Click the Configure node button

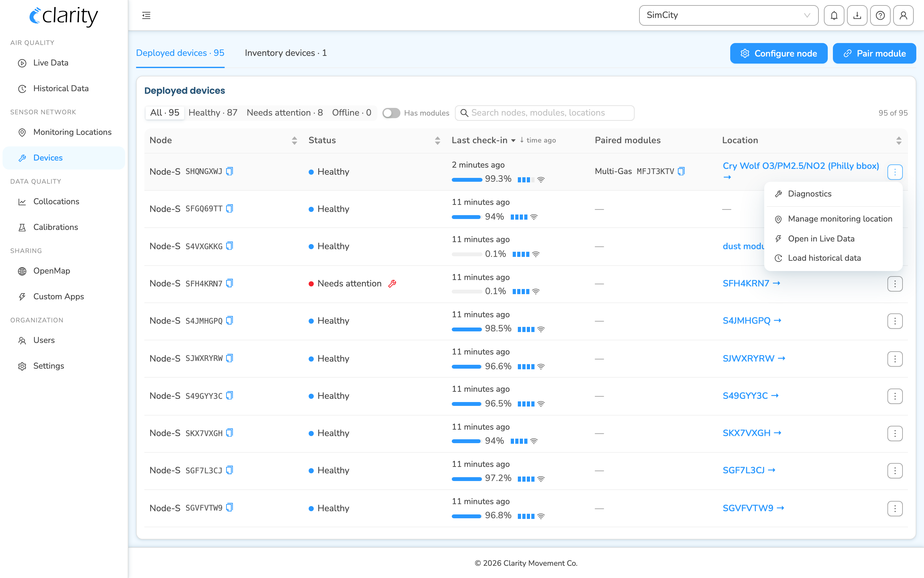tap(779, 54)
